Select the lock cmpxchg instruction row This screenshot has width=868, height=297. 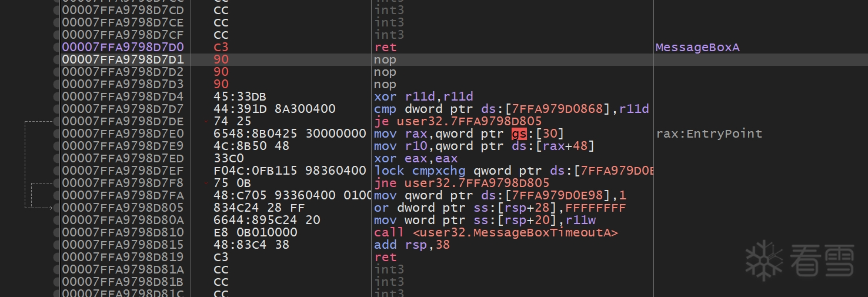coord(512,171)
